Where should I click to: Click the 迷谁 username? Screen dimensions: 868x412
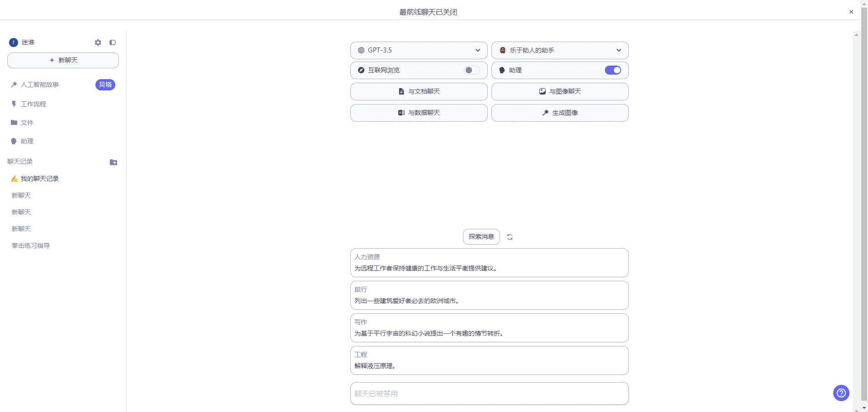pyautogui.click(x=28, y=43)
